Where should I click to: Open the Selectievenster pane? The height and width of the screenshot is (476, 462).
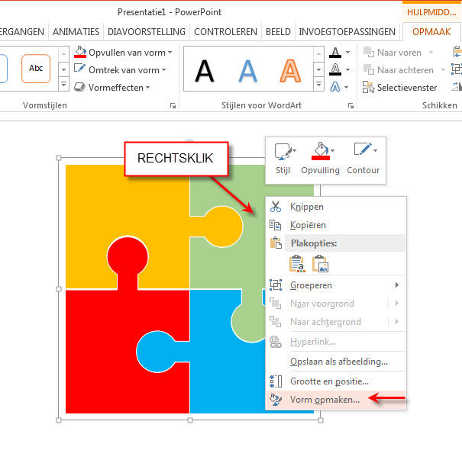pos(399,88)
